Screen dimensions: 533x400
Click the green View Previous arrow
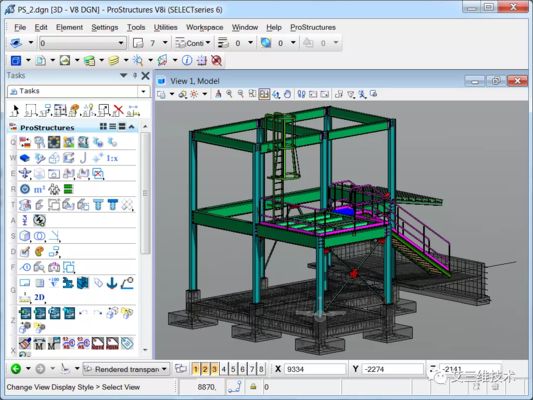(x=16, y=368)
